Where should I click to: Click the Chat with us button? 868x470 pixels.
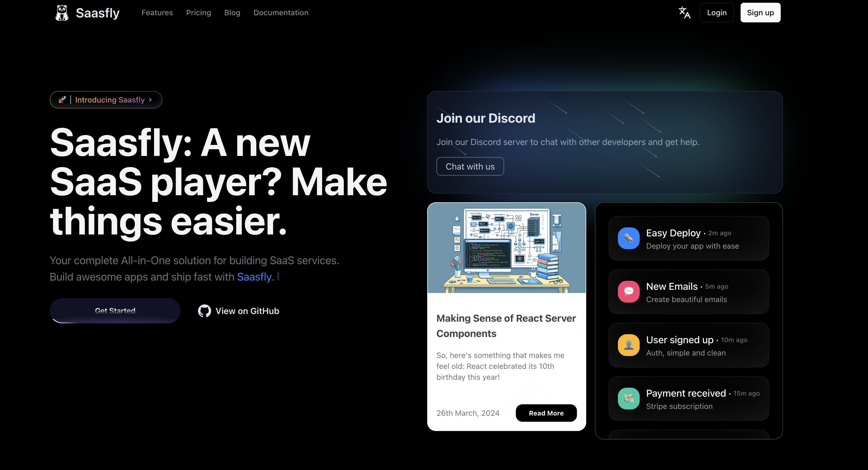[470, 167]
